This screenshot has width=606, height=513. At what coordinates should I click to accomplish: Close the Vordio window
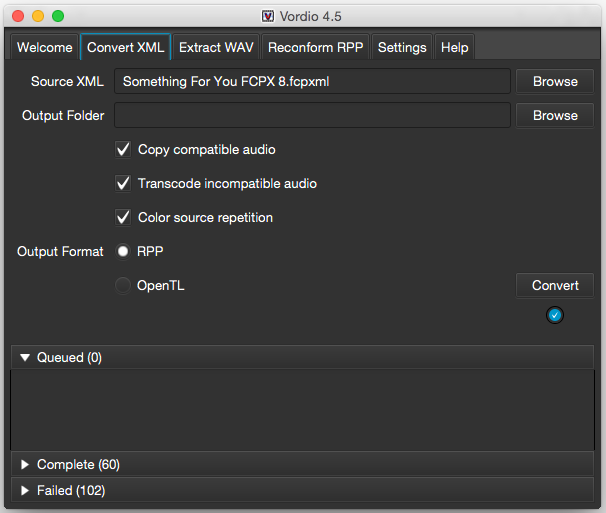18,16
